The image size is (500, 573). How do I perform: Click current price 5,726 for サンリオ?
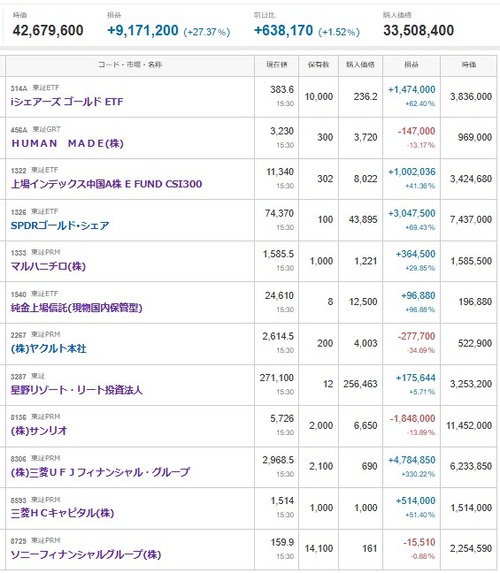pyautogui.click(x=282, y=419)
